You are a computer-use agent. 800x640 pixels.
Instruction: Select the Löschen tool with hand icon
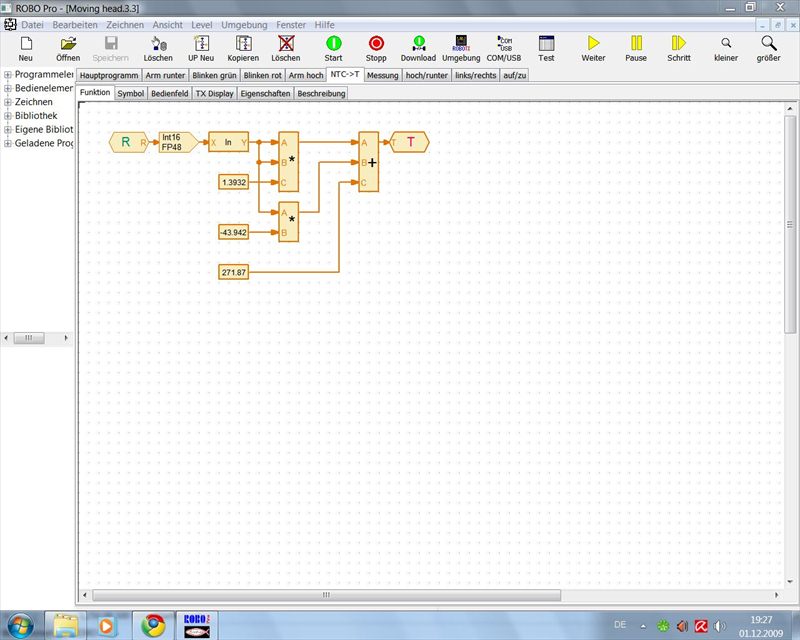158,49
